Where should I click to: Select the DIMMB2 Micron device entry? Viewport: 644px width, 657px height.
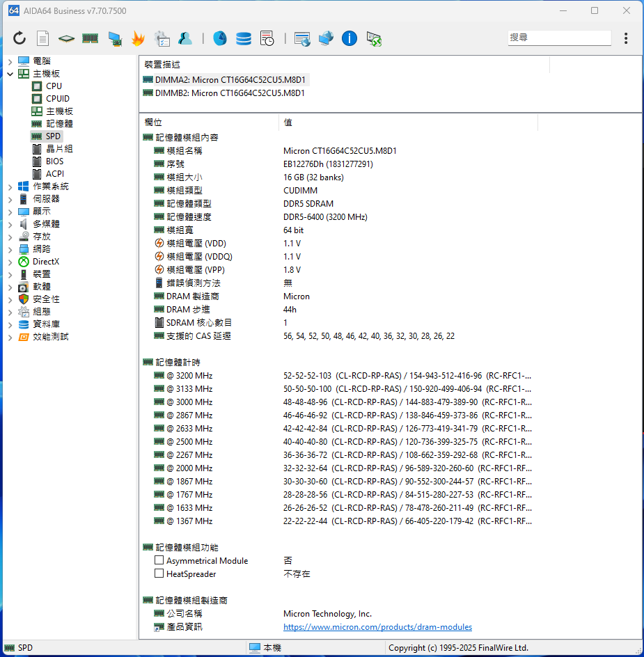[x=224, y=93]
